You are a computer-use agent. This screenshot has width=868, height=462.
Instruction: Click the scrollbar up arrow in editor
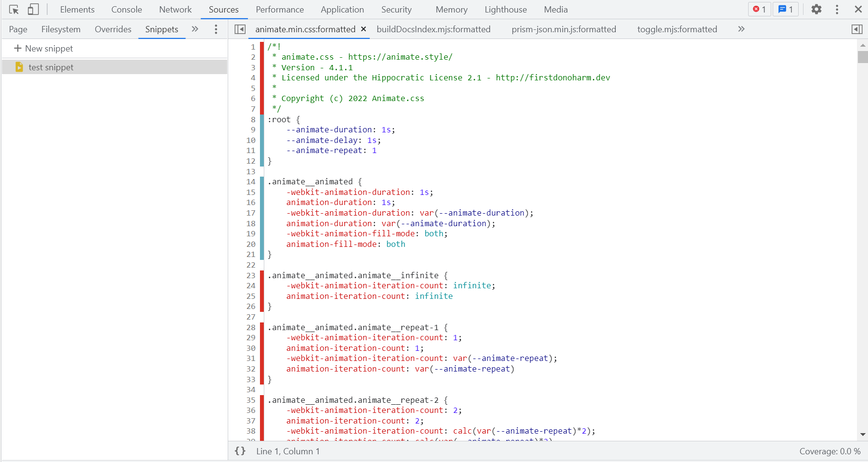[x=862, y=45]
